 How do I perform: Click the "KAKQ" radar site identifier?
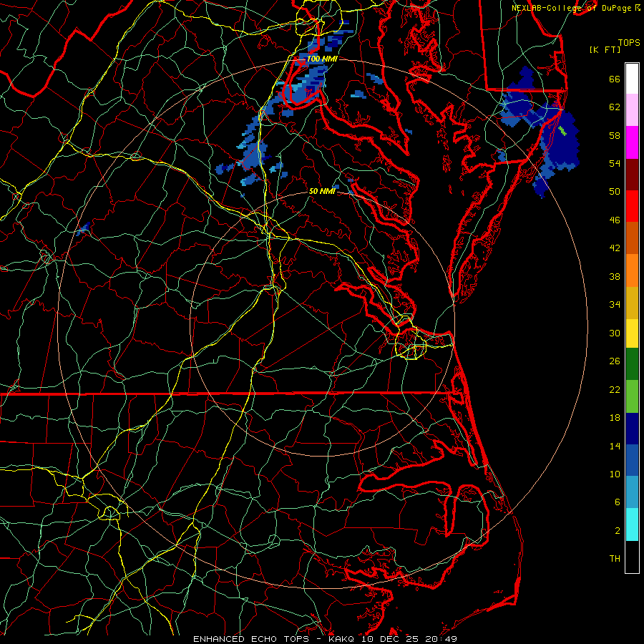[x=343, y=639]
